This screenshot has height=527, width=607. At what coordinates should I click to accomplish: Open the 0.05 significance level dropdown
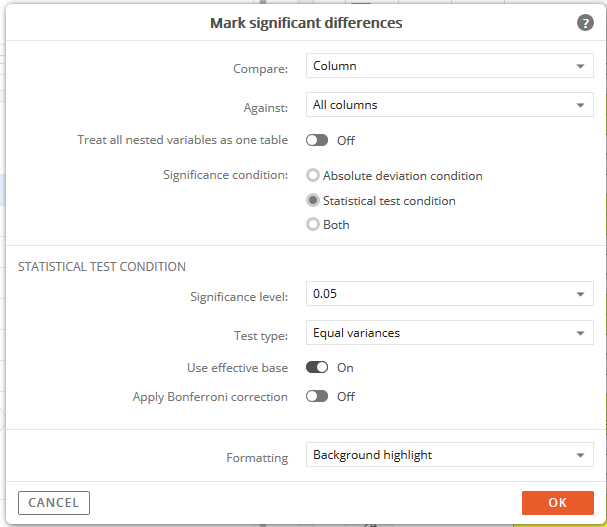(x=449, y=294)
